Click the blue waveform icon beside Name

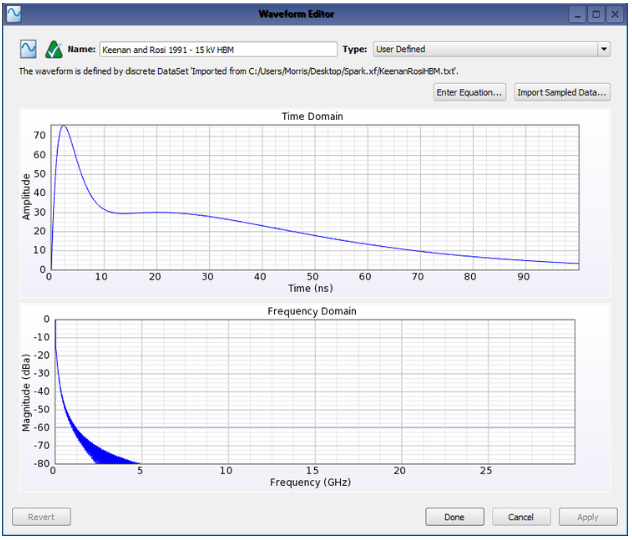coord(28,49)
